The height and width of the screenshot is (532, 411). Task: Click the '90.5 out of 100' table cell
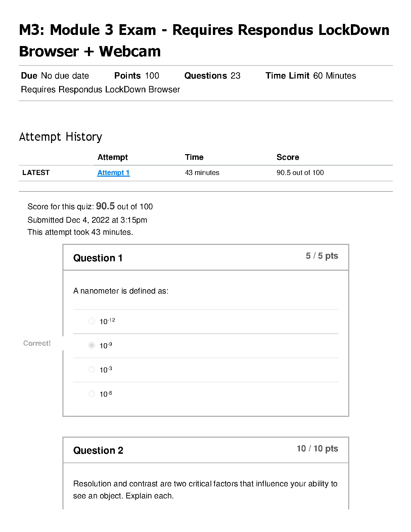[300, 173]
